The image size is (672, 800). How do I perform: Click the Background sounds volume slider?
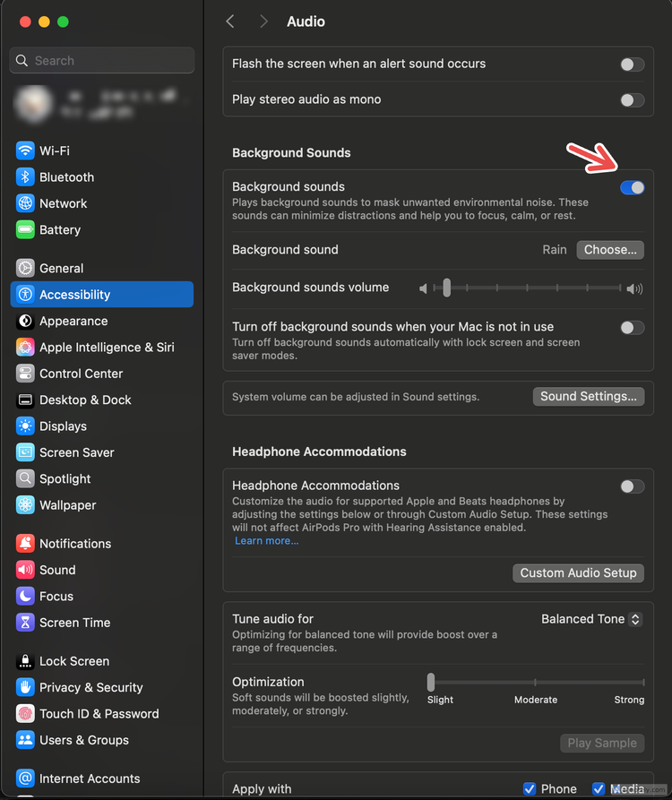point(527,288)
